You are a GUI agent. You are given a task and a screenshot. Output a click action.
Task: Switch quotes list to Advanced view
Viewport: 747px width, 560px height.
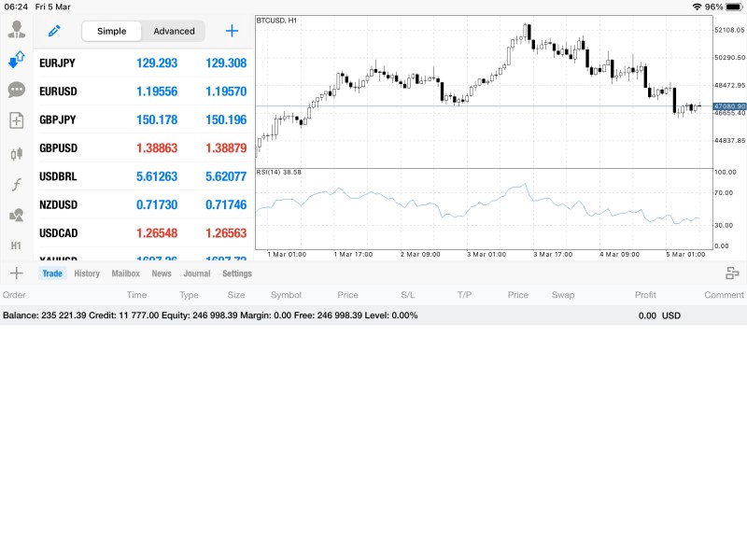pyautogui.click(x=174, y=31)
